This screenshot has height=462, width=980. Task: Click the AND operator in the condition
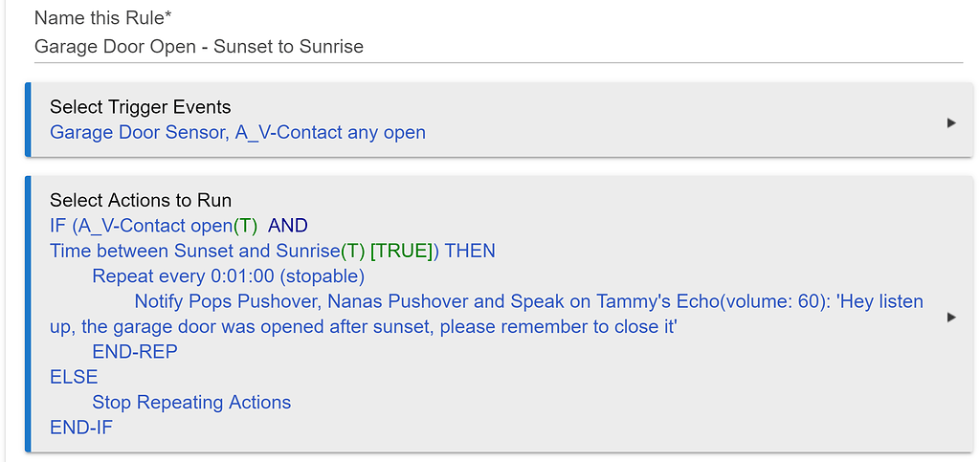[x=288, y=226]
